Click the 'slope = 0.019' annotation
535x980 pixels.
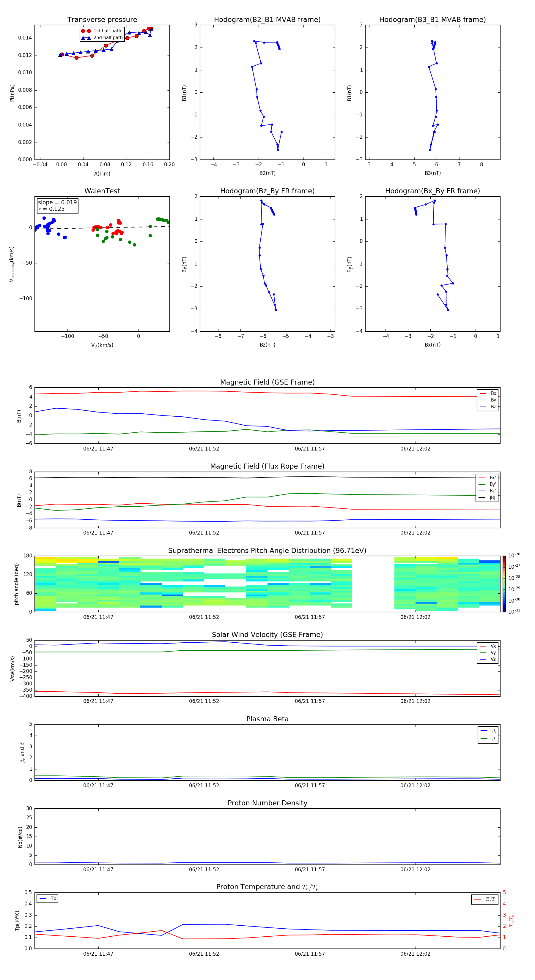57,203
